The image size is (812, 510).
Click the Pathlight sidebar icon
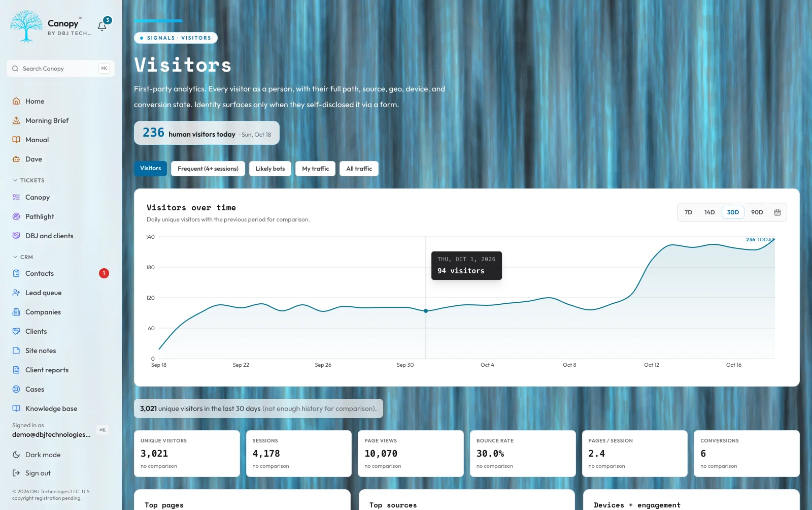pyautogui.click(x=16, y=216)
